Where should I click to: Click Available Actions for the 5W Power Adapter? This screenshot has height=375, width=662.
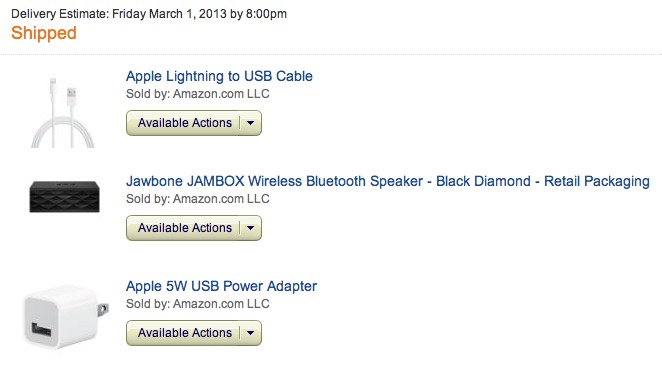coord(185,333)
